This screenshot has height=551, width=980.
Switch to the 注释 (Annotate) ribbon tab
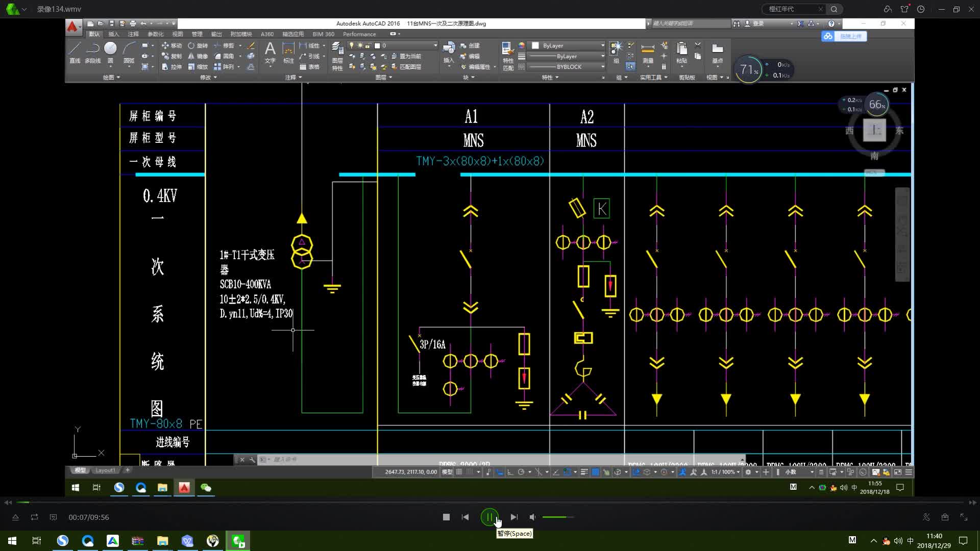pyautogui.click(x=133, y=34)
